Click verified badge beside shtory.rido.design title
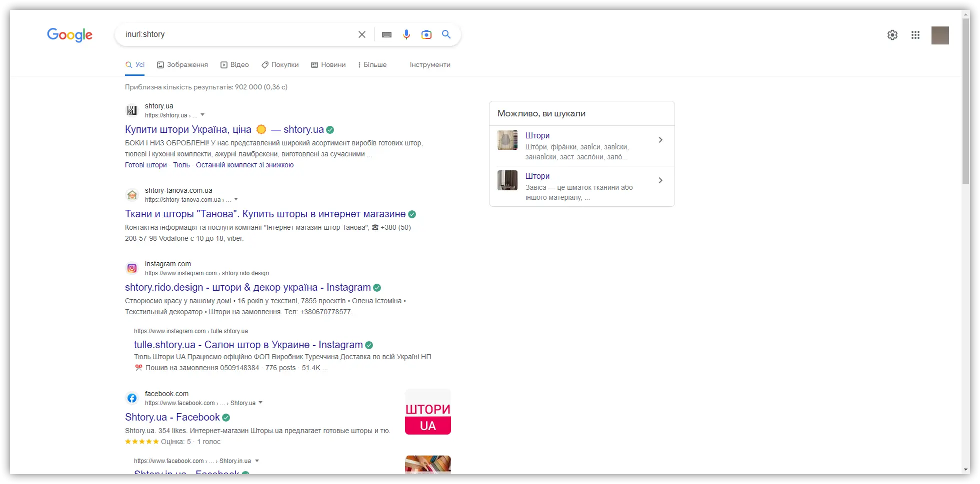Screen dimensions: 980x484 [377, 288]
